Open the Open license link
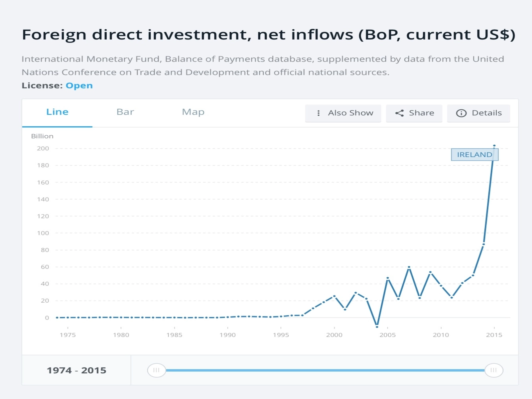The height and width of the screenshot is (399, 532). [x=79, y=85]
